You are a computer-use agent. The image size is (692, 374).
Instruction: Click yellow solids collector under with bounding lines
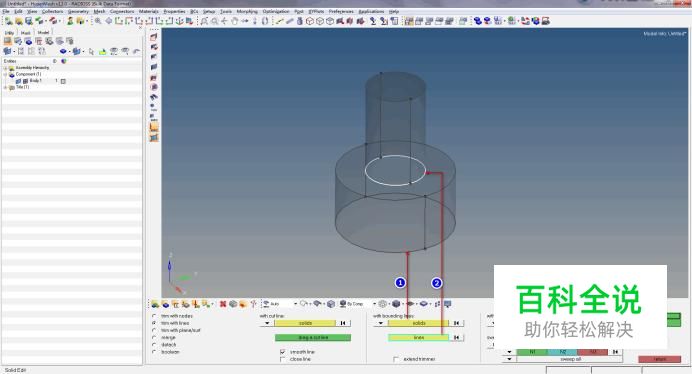[418, 323]
